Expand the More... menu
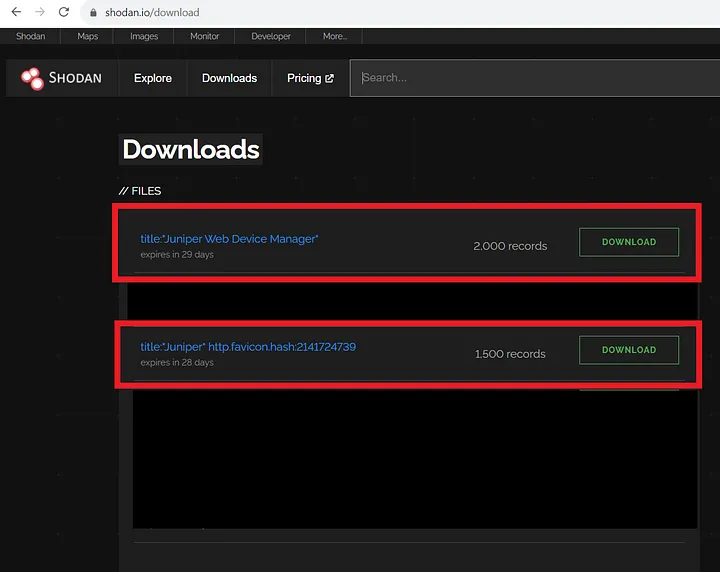Screen dimensions: 720x572 (335, 36)
